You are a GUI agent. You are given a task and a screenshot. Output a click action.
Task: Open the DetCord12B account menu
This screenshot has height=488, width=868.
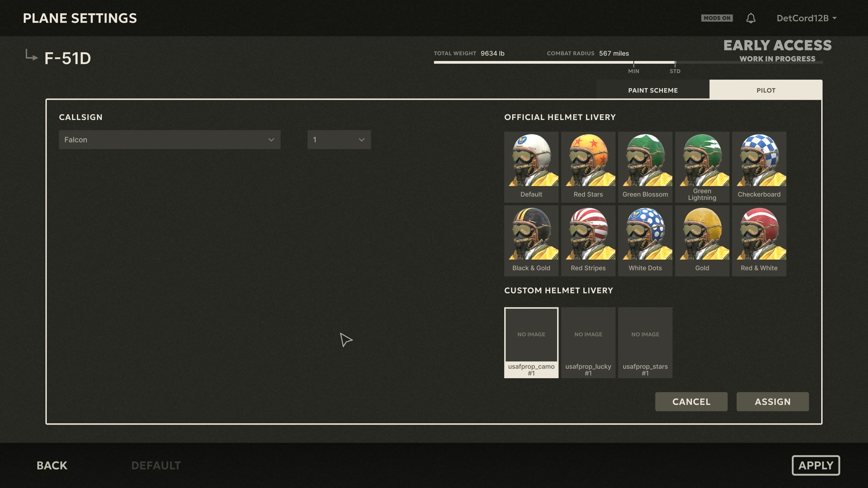[x=806, y=18]
